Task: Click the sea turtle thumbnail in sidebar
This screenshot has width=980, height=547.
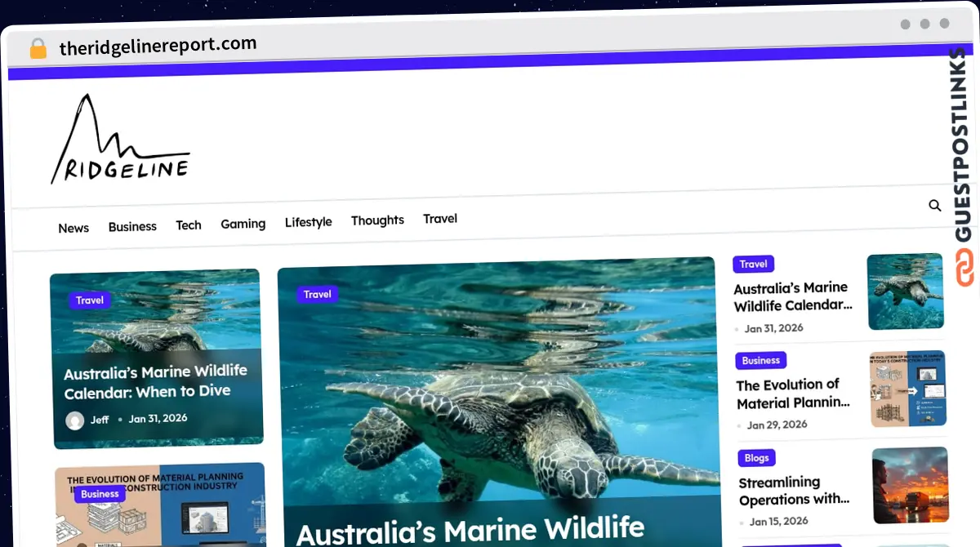Action: click(905, 291)
